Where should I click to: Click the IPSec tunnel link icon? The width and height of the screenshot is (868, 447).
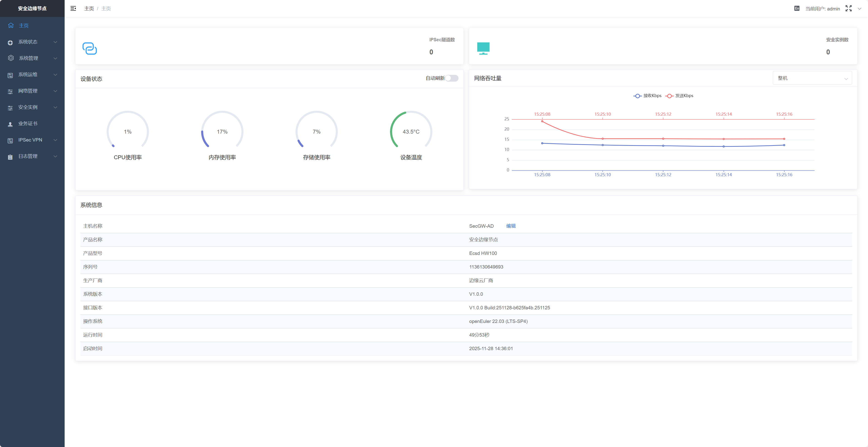(x=90, y=49)
